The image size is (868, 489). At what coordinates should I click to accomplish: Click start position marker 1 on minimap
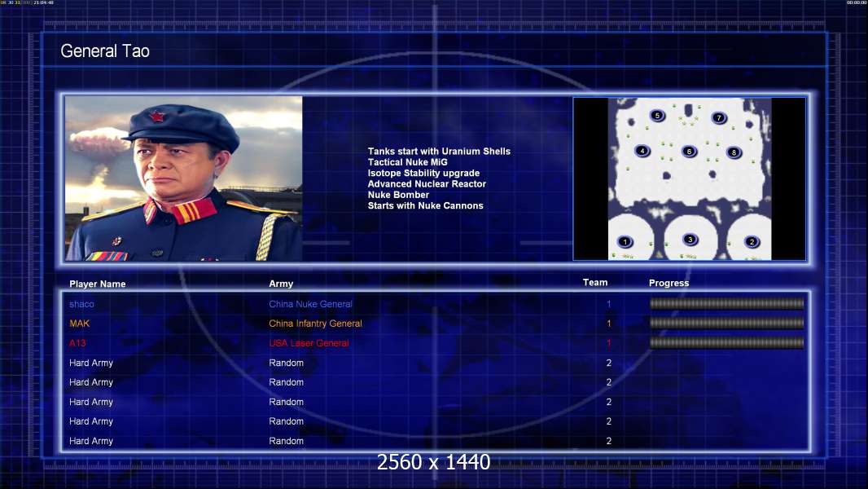tap(625, 241)
